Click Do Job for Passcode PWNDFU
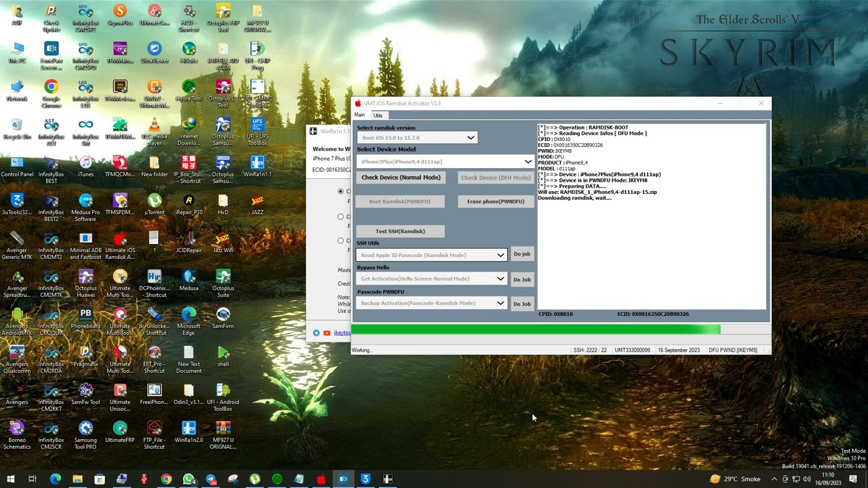 [x=522, y=304]
